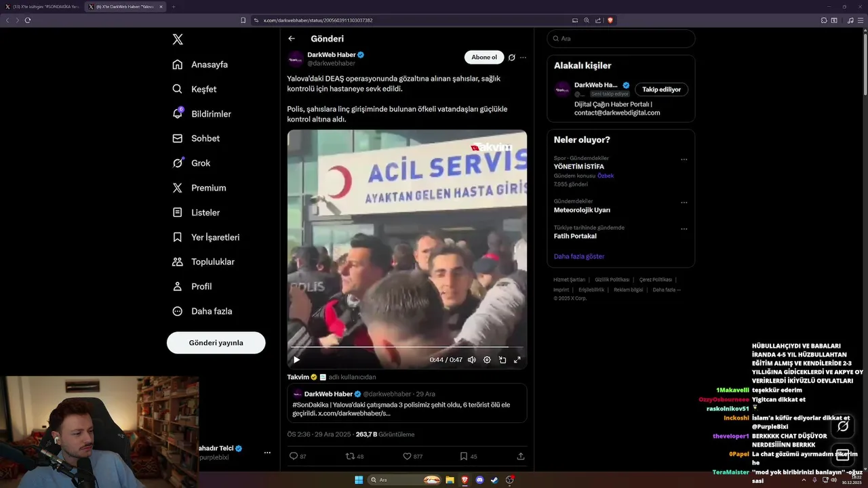Open Yer İşaretleri bookmarks
This screenshot has width=868, height=488.
click(x=205, y=237)
